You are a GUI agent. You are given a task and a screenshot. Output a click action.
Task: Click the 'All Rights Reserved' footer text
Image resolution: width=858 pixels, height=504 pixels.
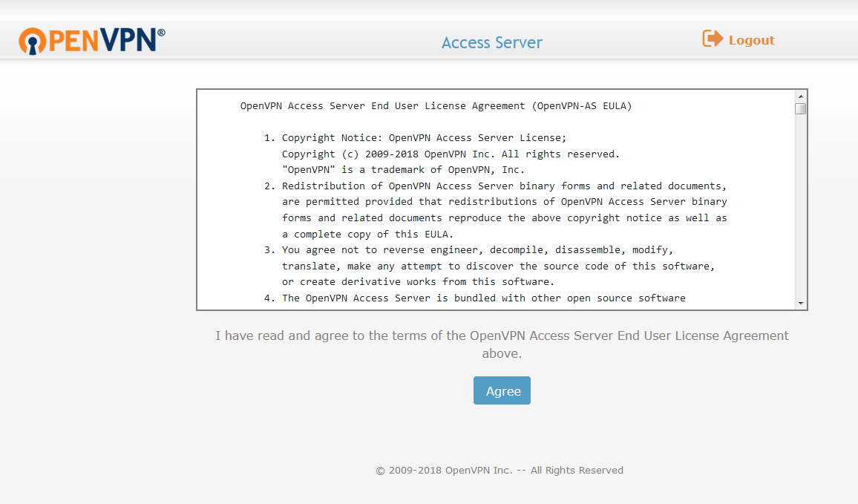[x=577, y=470]
